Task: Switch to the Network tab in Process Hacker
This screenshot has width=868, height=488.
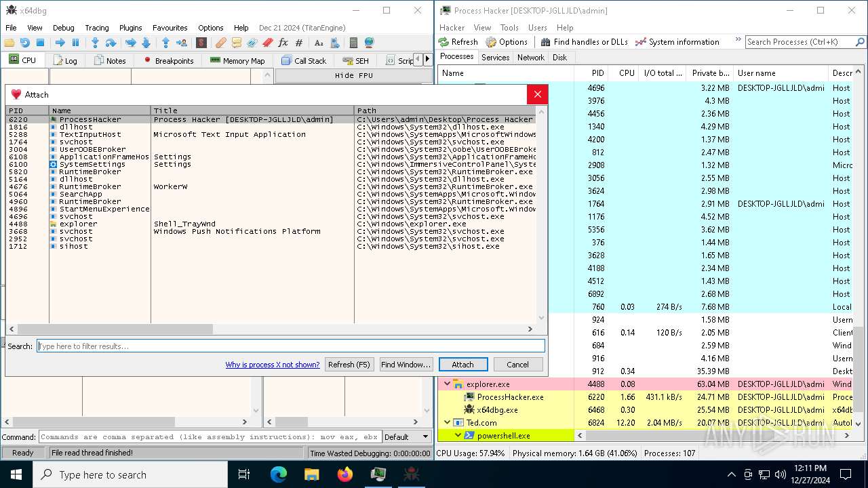Action: (x=530, y=58)
